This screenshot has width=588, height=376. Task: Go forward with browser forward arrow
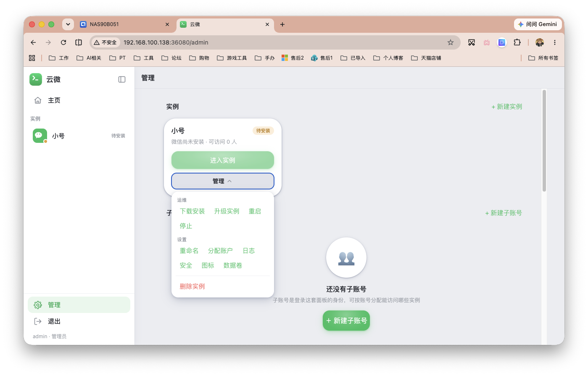[48, 42]
